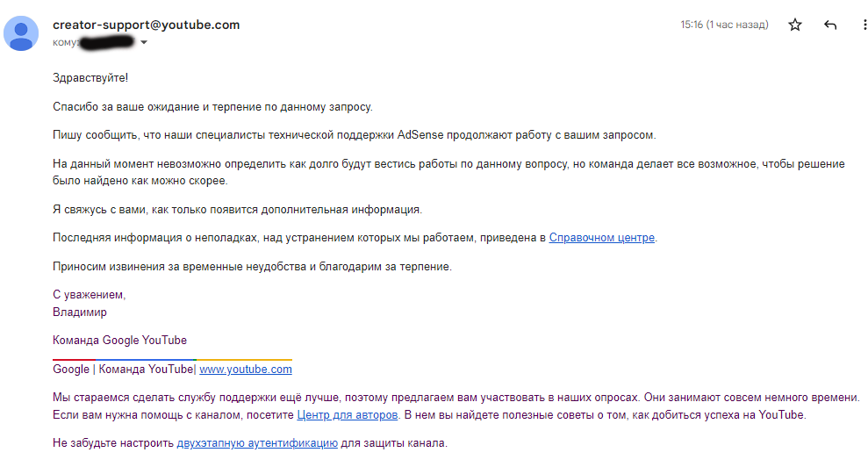The image size is (868, 474).
Task: Click the 15:16 timestamp
Action: pos(724,25)
